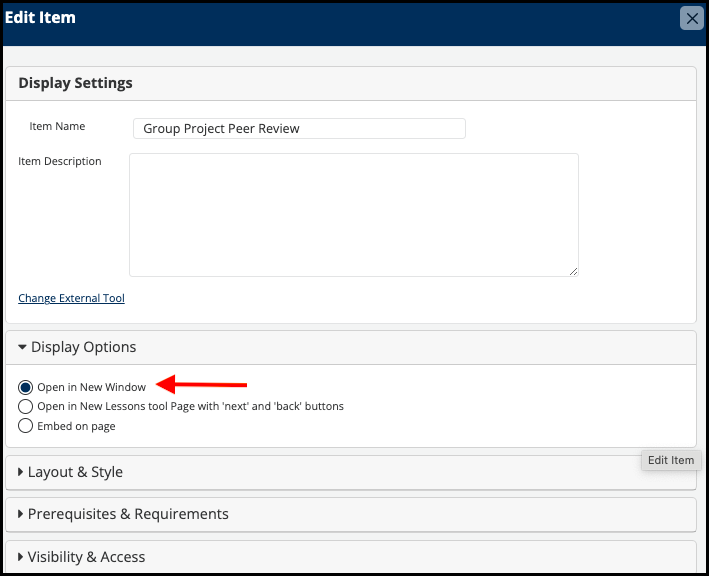Click the Item Description label
The width and height of the screenshot is (709, 576).
click(x=60, y=161)
